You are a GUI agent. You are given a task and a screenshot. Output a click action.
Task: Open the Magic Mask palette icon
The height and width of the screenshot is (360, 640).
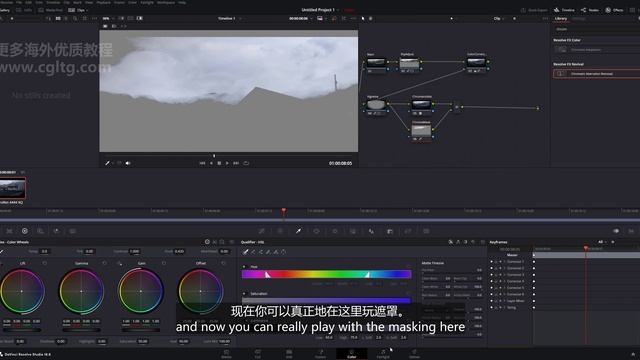click(353, 231)
